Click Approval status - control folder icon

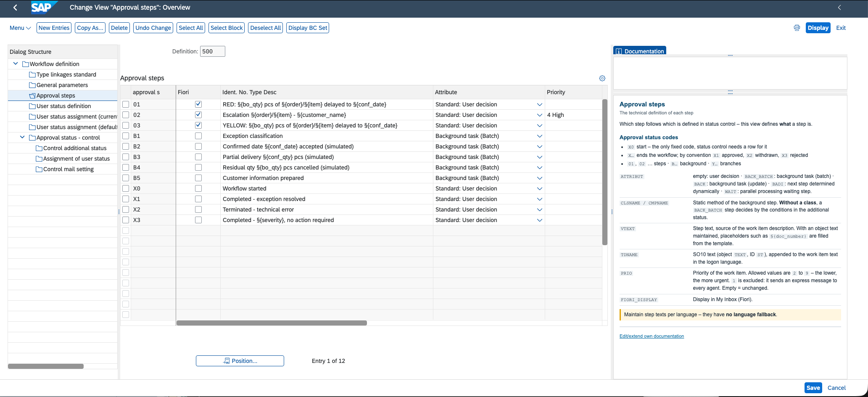tap(32, 138)
